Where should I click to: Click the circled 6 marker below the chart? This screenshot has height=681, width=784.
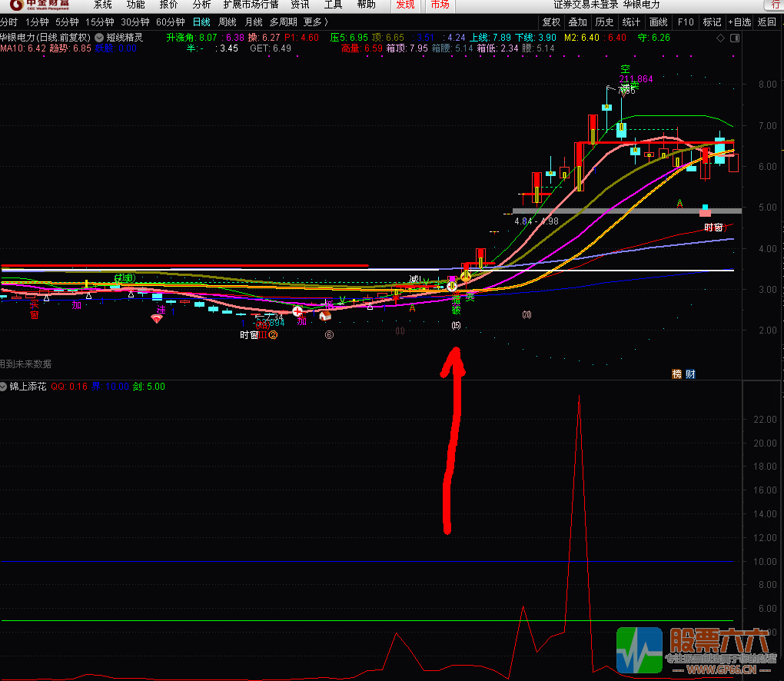329,335
